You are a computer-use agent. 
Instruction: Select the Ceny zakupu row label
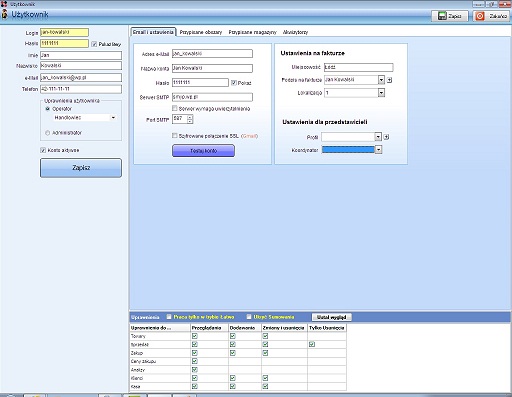pyautogui.click(x=143, y=361)
